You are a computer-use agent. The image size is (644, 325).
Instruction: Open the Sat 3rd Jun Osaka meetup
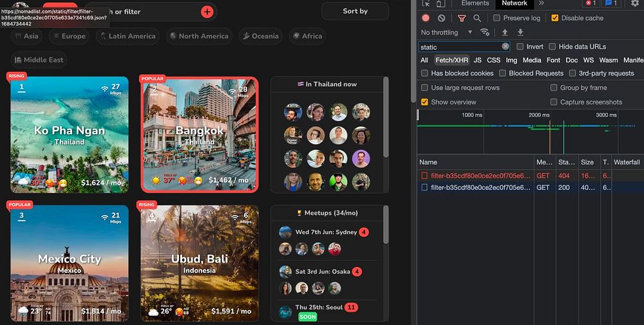(323, 272)
